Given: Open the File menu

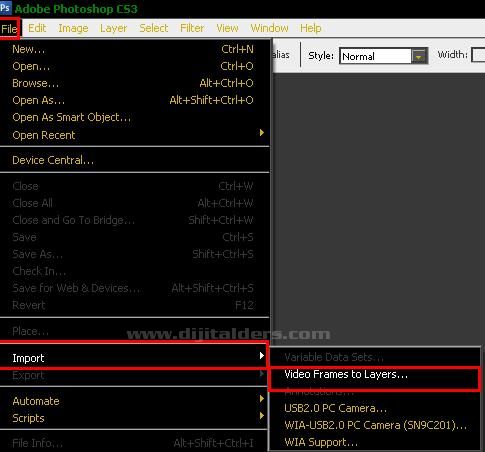Looking at the screenshot, I should click(x=9, y=29).
